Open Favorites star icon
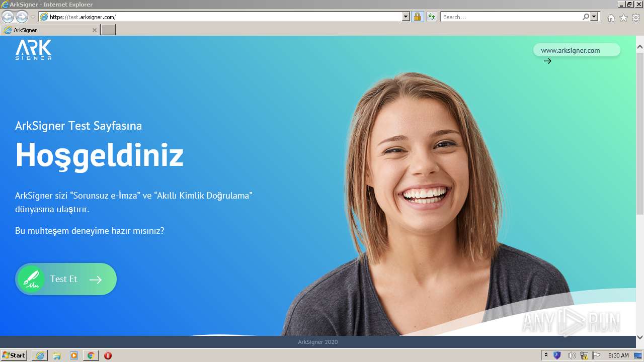The width and height of the screenshot is (644, 362). pyautogui.click(x=623, y=18)
